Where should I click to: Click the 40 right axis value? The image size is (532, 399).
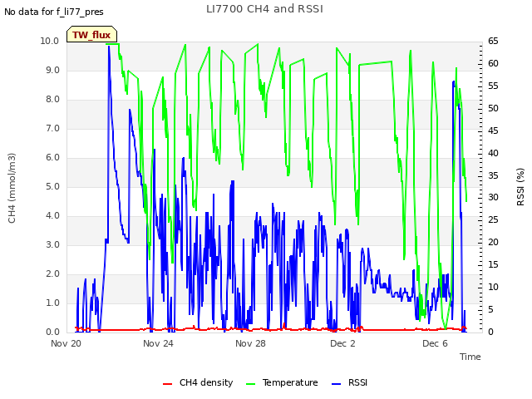[493, 153]
